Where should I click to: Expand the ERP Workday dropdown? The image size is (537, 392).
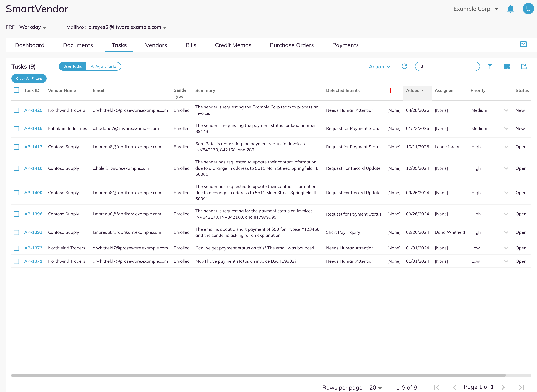coord(34,27)
